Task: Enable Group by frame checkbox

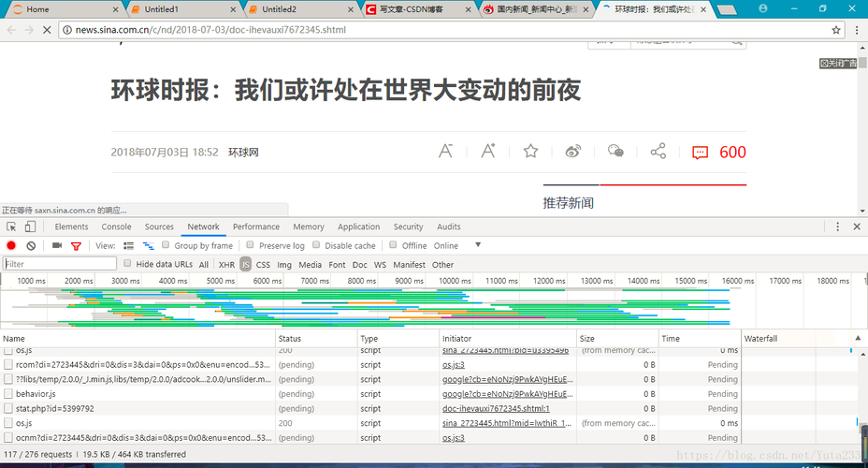Action: pyautogui.click(x=166, y=245)
